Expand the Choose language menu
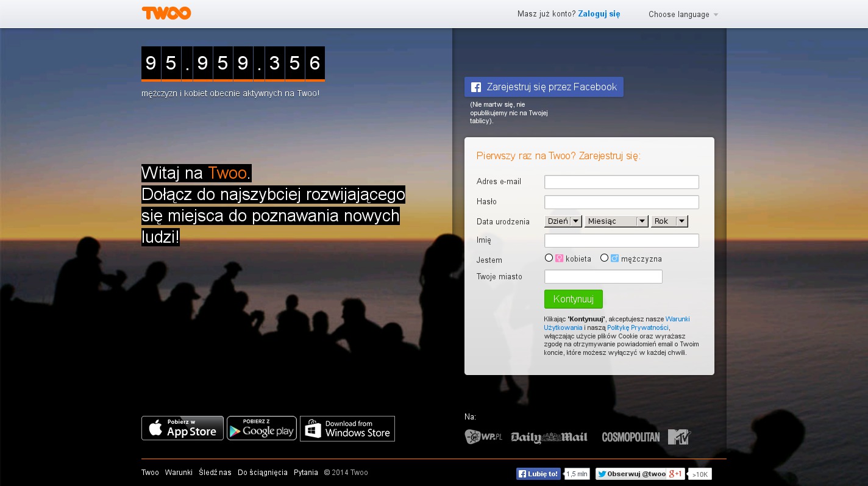The width and height of the screenshot is (868, 486). coord(683,14)
